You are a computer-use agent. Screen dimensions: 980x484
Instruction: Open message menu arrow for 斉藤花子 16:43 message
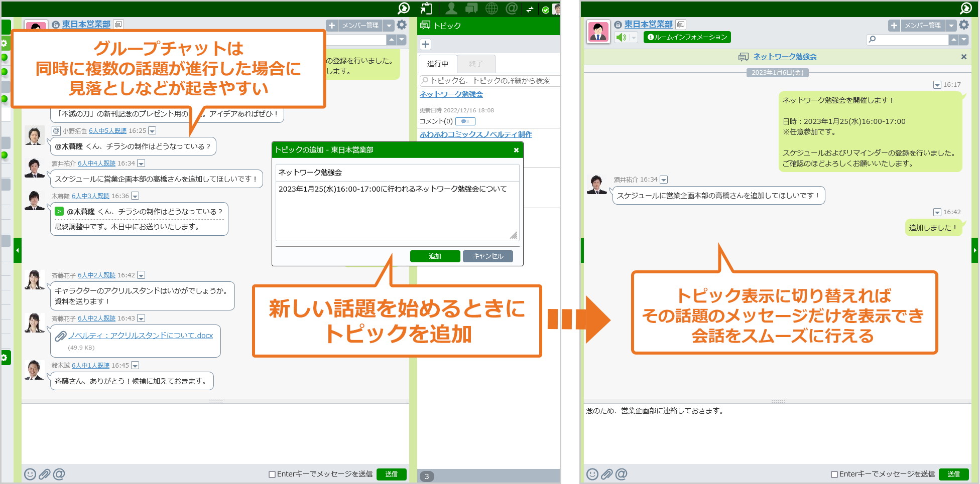pos(141,318)
